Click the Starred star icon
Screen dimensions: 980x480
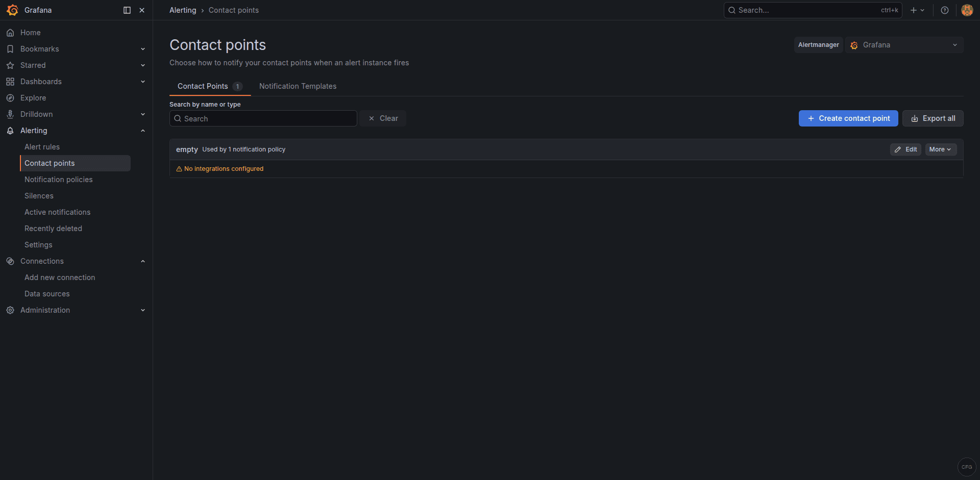pyautogui.click(x=10, y=65)
